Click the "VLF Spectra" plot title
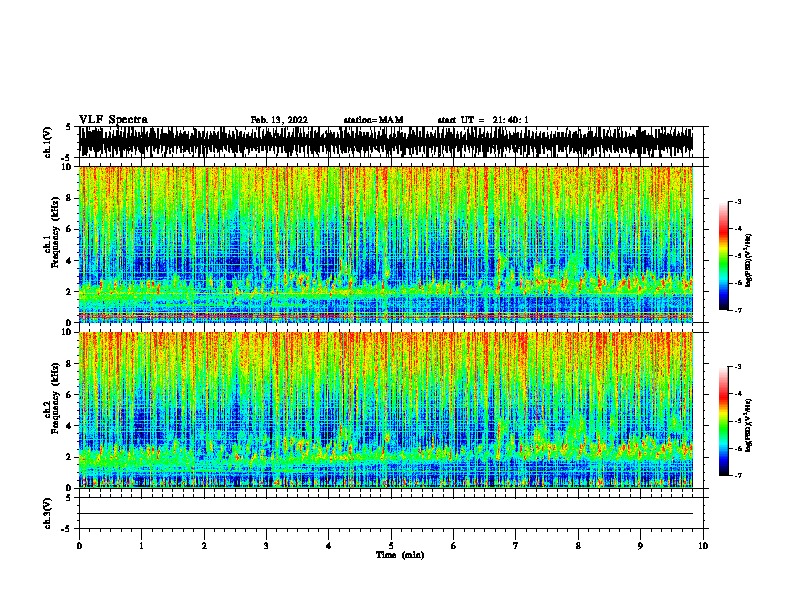Viewport: 792px width, 612px height. point(113,120)
